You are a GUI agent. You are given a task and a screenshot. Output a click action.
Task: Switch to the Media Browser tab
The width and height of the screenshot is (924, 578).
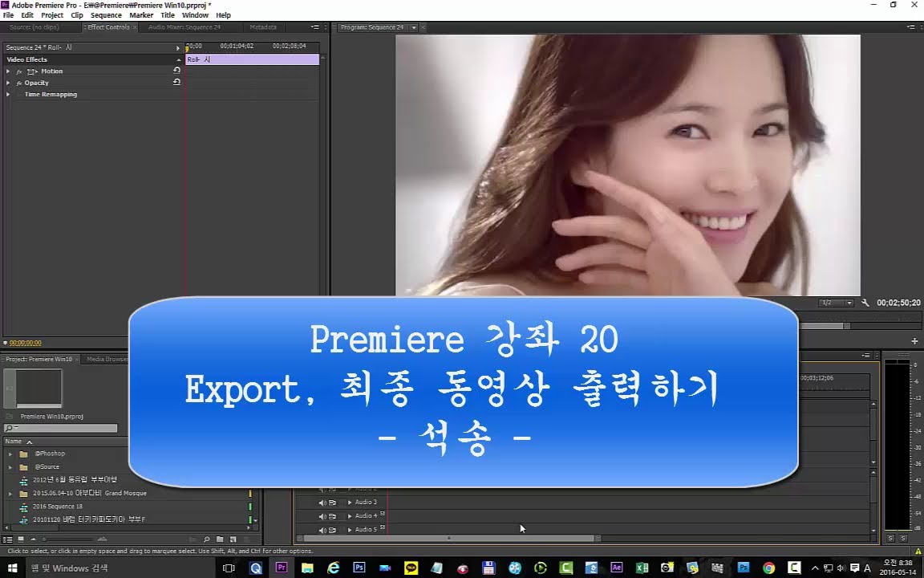107,359
